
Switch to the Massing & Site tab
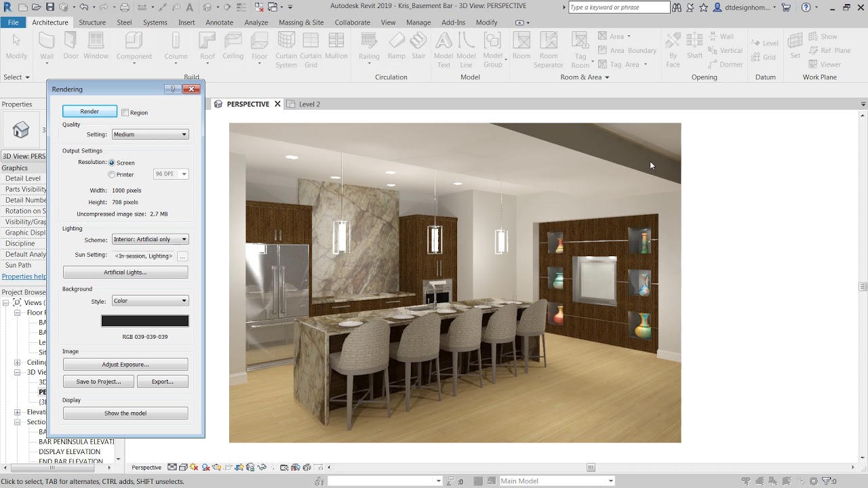click(301, 22)
